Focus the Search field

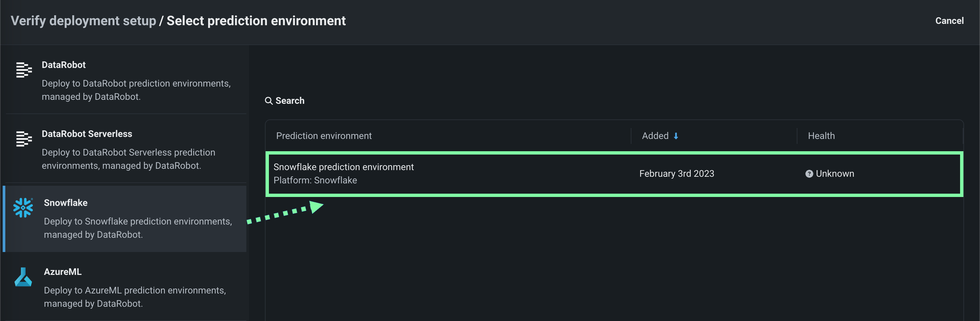click(x=290, y=101)
